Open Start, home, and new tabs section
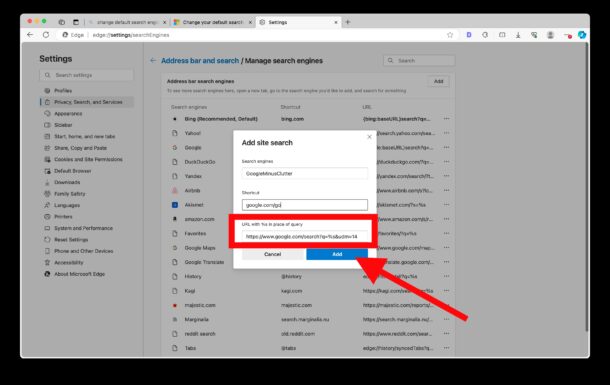Image resolution: width=610 pixels, height=385 pixels. click(87, 136)
